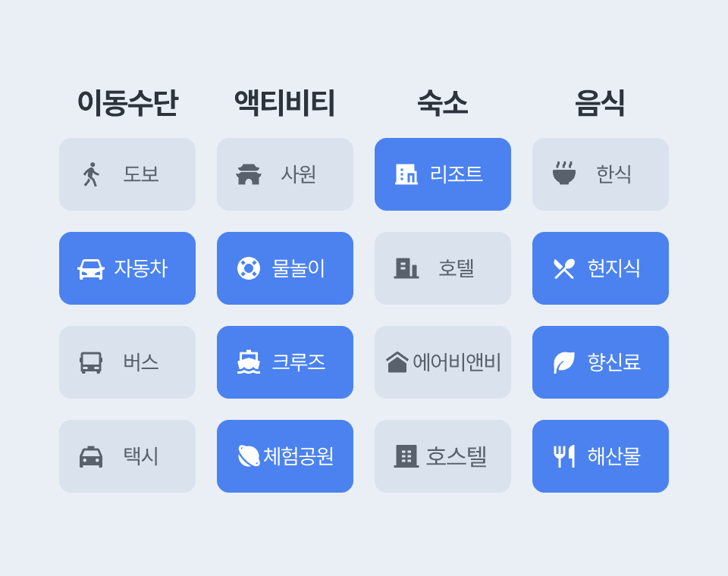Click the 버스 button
Image resolution: width=728 pixels, height=576 pixels.
tap(127, 362)
